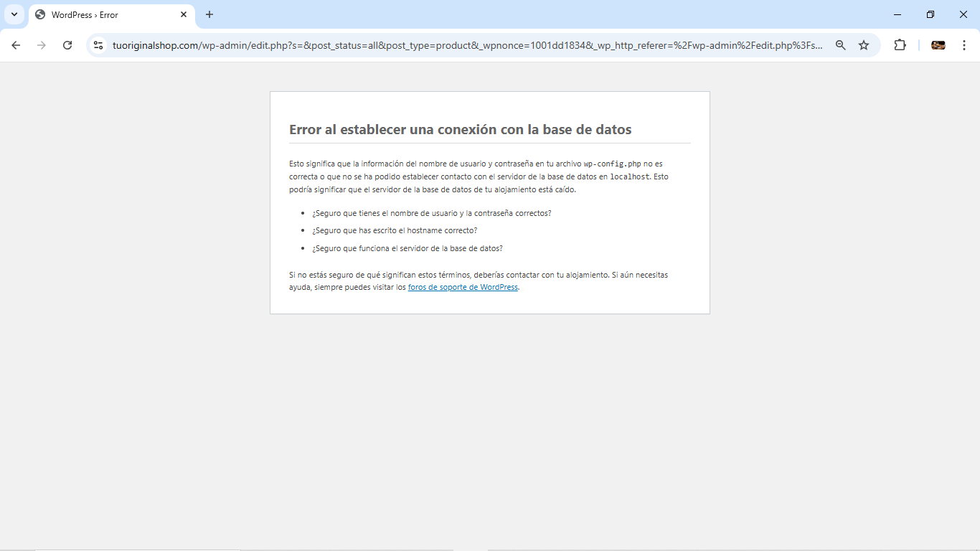The height and width of the screenshot is (551, 980).
Task: Open the Chrome three-dot menu
Action: (964, 45)
